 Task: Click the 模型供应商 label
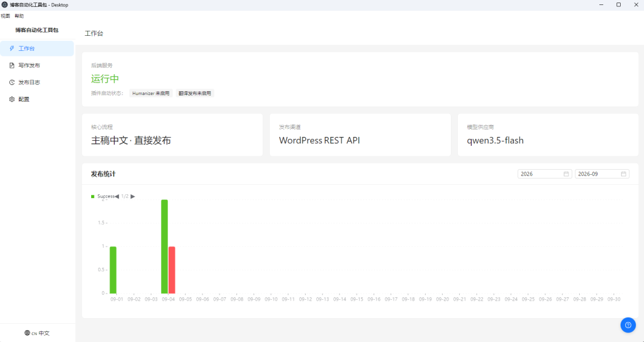(x=480, y=127)
